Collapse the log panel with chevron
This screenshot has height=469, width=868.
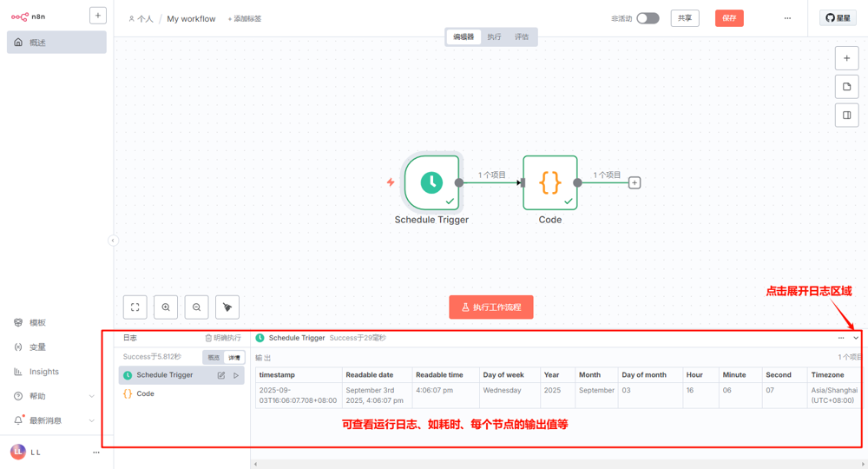[x=856, y=338]
